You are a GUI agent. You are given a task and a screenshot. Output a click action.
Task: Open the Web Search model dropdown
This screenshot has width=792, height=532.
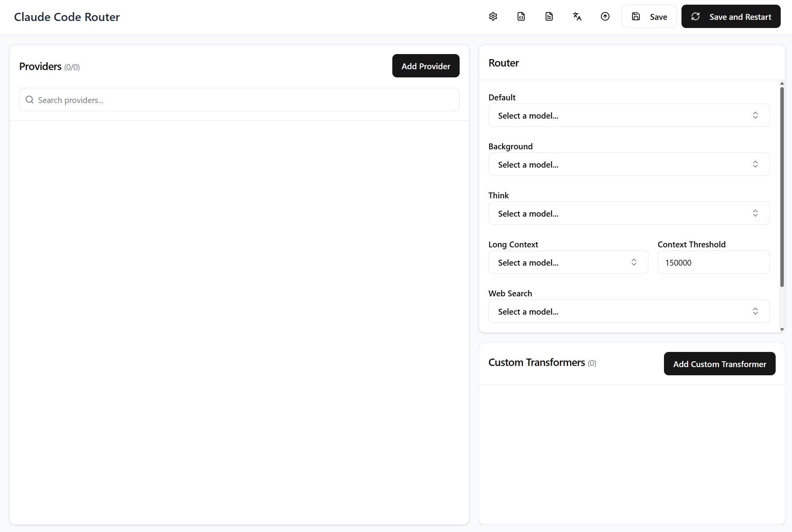629,311
